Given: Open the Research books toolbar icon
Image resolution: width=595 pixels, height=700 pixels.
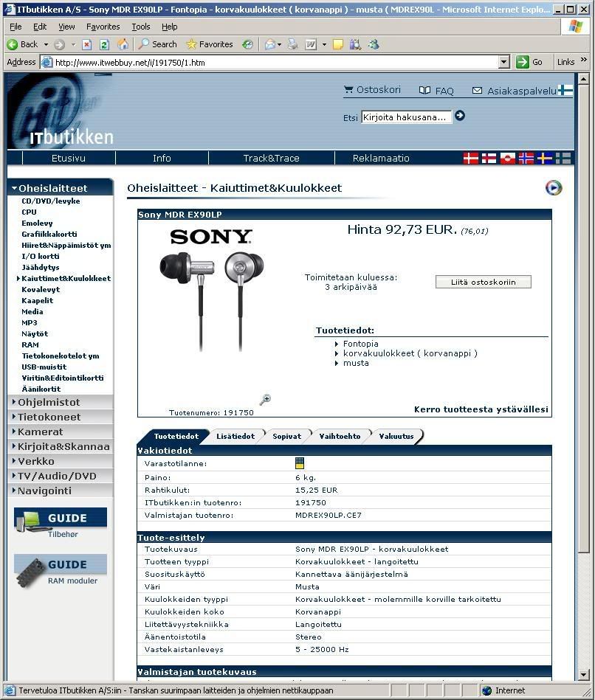Looking at the screenshot, I should (x=356, y=44).
